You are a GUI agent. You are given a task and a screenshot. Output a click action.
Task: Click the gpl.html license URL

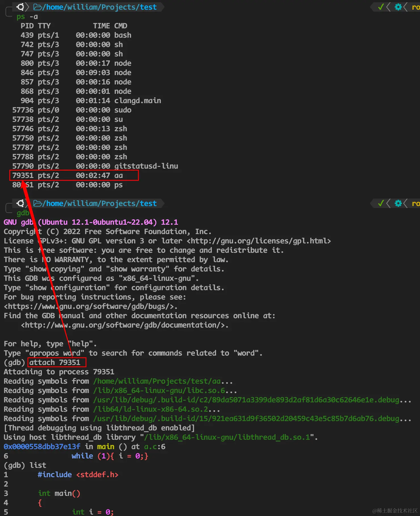click(x=259, y=241)
